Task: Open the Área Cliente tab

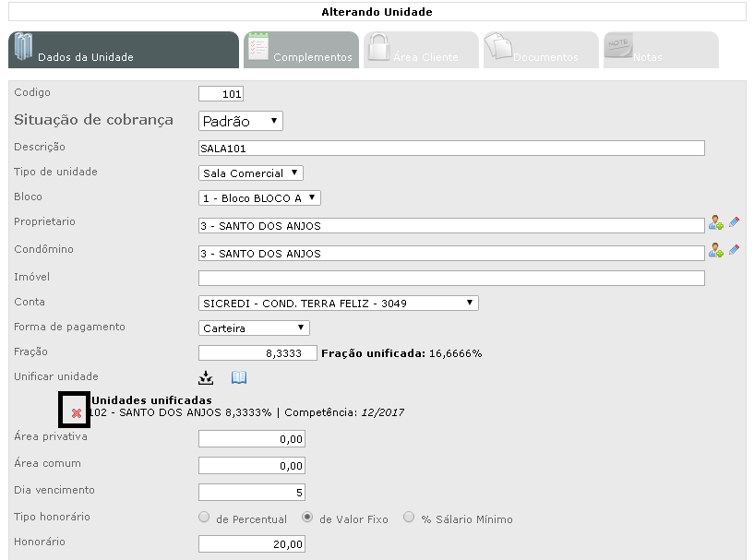Action: click(421, 50)
